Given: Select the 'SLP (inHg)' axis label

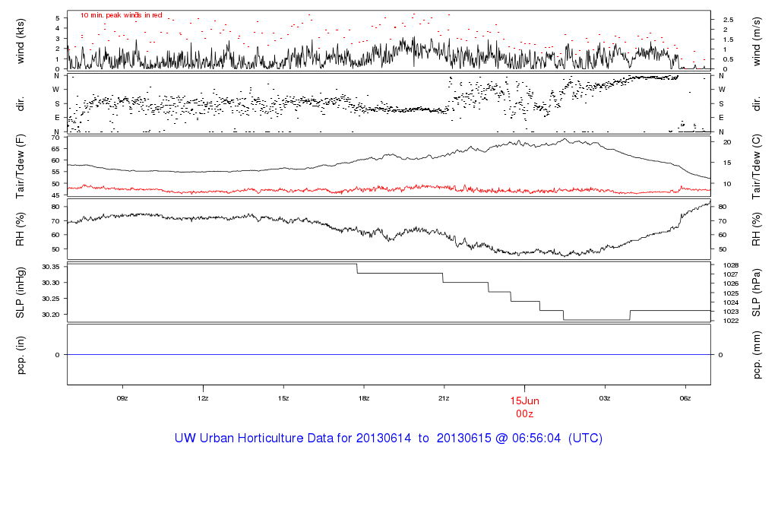Looking at the screenshot, I should pos(21,293).
